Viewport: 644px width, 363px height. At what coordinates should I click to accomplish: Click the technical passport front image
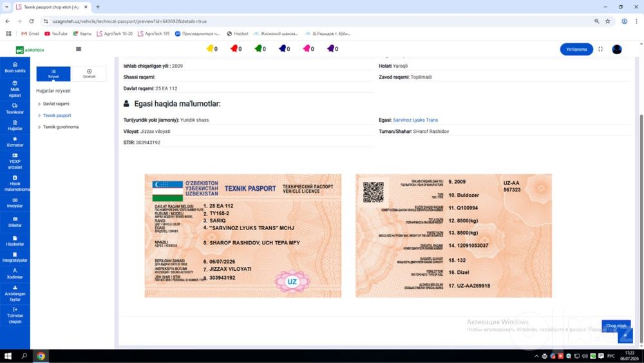[x=243, y=235]
